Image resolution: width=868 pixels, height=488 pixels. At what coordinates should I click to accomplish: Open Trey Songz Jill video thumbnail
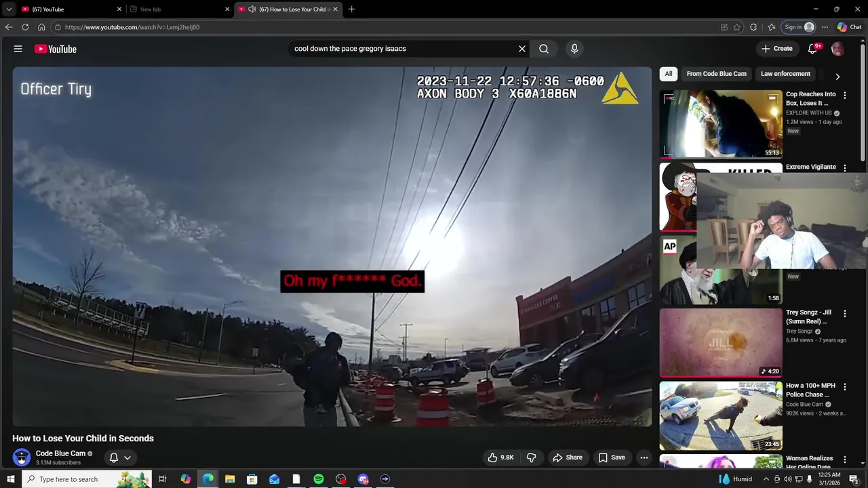721,343
